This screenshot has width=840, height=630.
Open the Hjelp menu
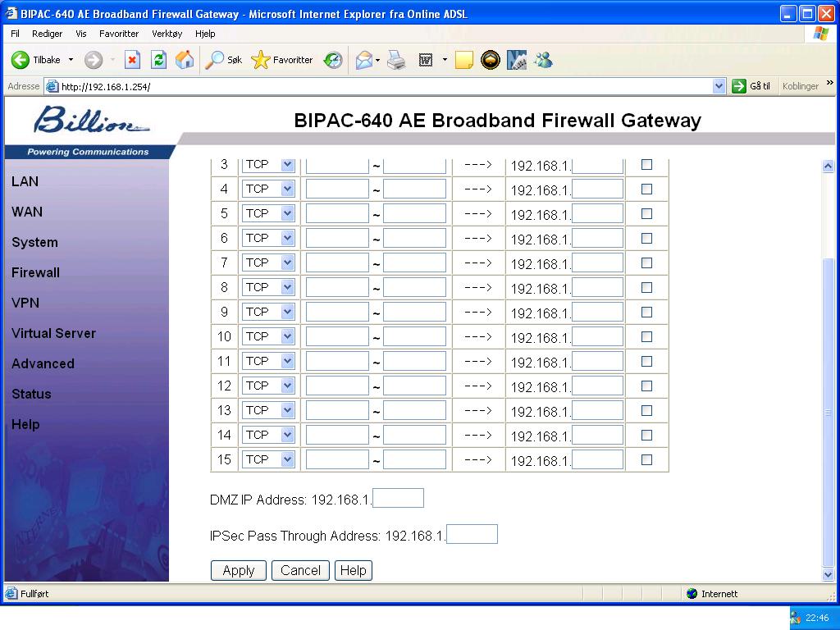pos(205,34)
